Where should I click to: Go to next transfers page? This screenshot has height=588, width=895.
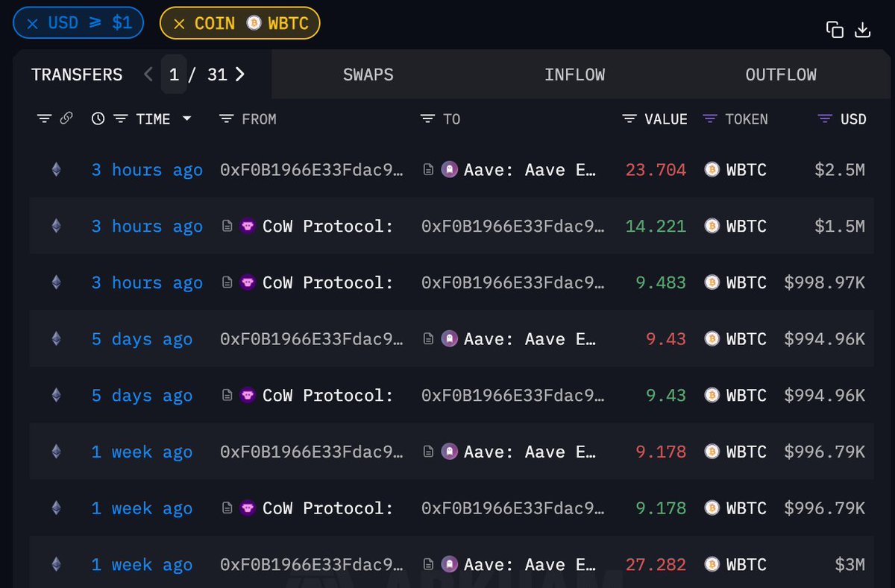point(239,75)
